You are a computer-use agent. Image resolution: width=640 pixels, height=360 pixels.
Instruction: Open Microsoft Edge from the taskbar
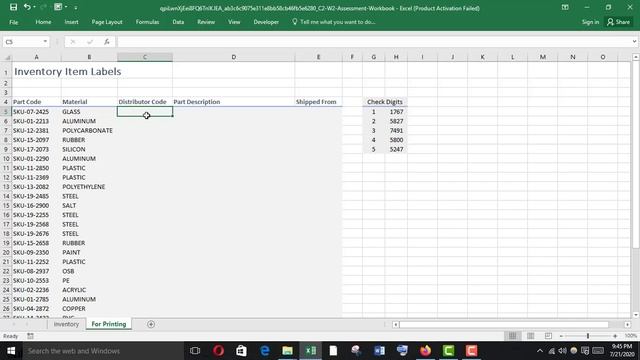point(264,351)
